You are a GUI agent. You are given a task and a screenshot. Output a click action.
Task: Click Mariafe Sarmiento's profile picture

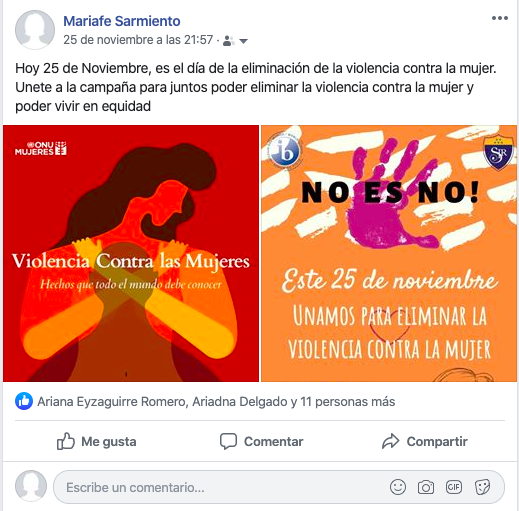(35, 30)
